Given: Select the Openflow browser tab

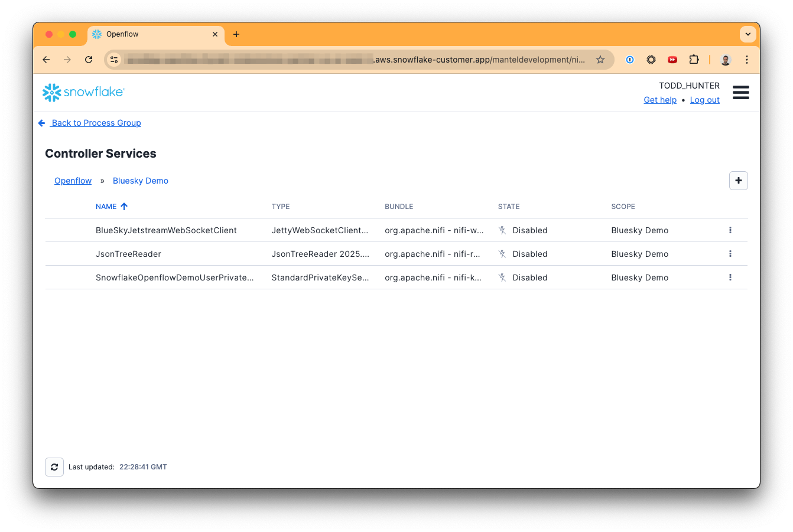Looking at the screenshot, I should click(x=156, y=34).
